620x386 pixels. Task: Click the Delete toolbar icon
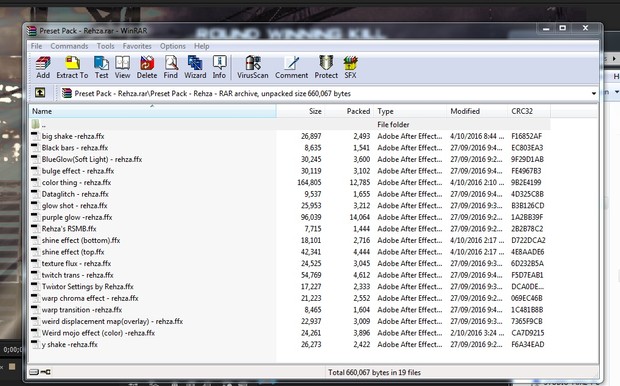tap(147, 67)
